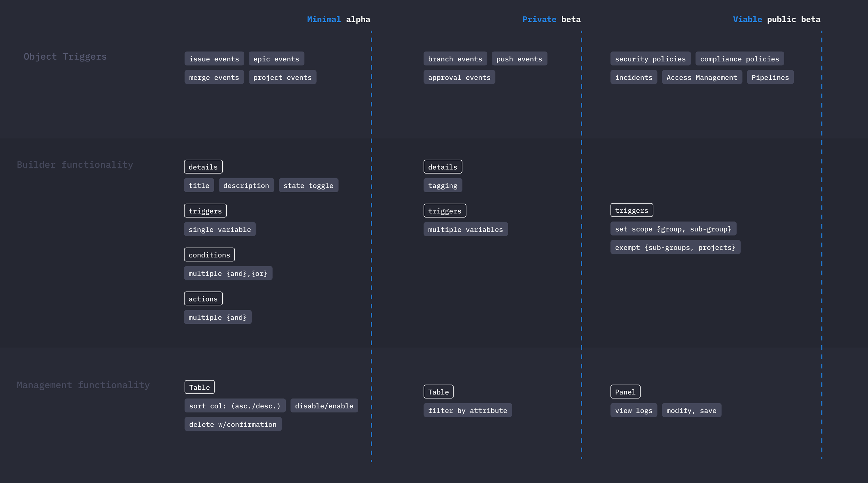Viewport: 868px width, 483px height.
Task: Click the 'approval events' chip
Action: pos(459,77)
